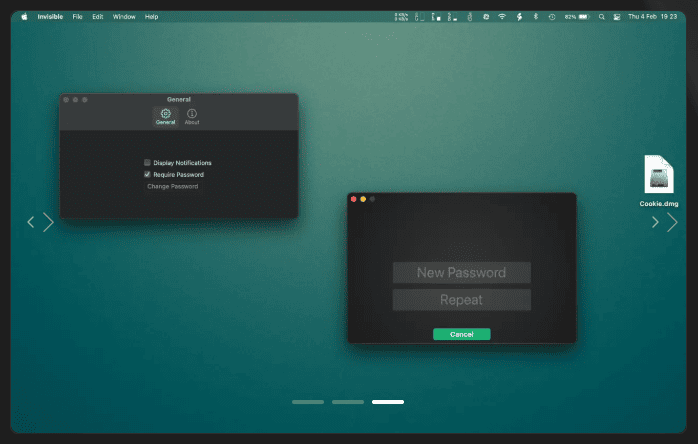The height and width of the screenshot is (444, 698).
Task: Click the 82% battery indicator
Action: [x=577, y=17]
